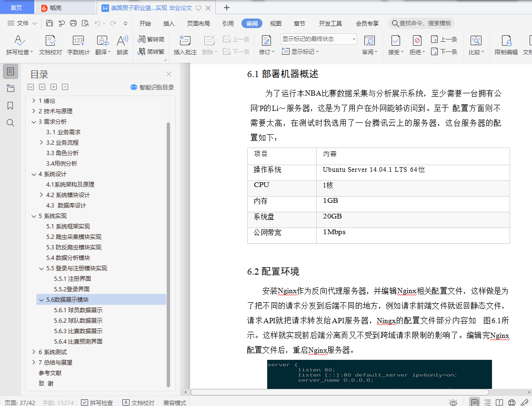
Task: Click the undo arrow icon
Action: [x=97, y=23]
